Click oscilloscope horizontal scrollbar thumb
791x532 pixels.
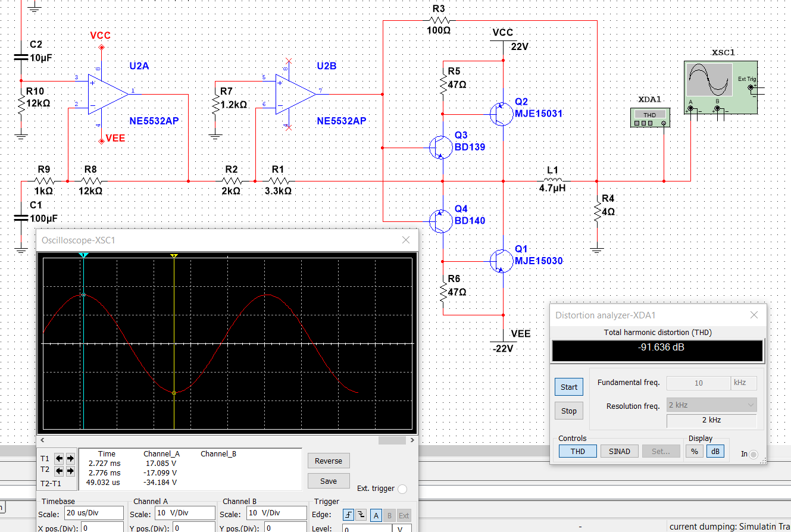[x=392, y=440]
